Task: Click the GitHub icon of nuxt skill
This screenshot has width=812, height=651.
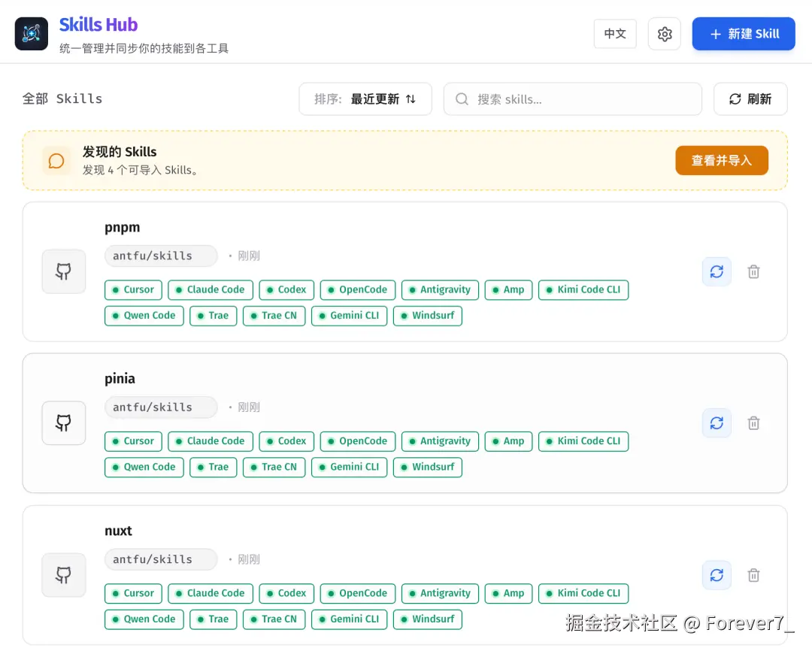Action: 64,575
